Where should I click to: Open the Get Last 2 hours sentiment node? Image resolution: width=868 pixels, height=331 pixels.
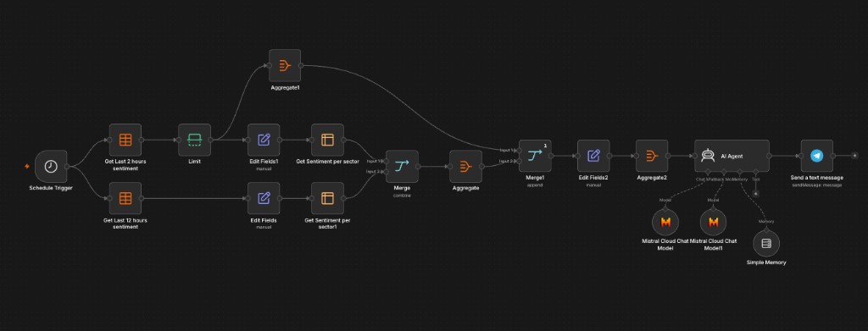[125, 140]
